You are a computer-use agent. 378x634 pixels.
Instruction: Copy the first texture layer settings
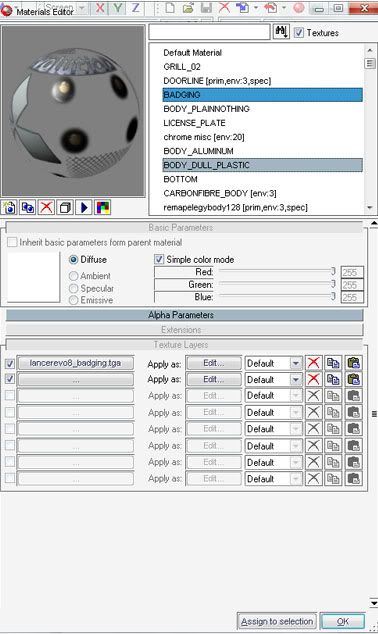coord(333,363)
